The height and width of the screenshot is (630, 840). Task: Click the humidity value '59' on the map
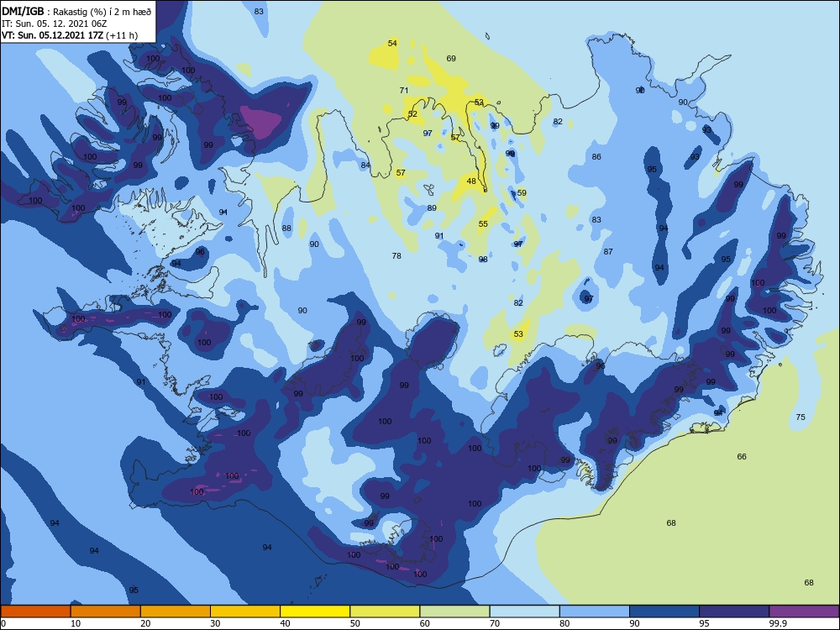(522, 193)
